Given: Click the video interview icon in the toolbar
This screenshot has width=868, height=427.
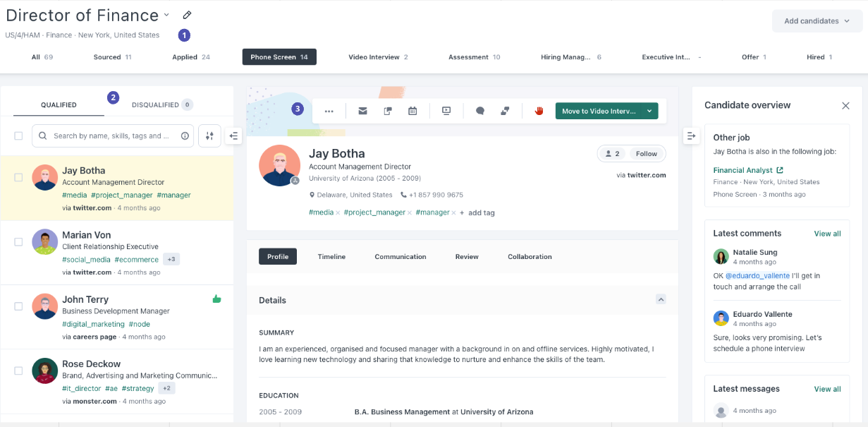Looking at the screenshot, I should (446, 111).
